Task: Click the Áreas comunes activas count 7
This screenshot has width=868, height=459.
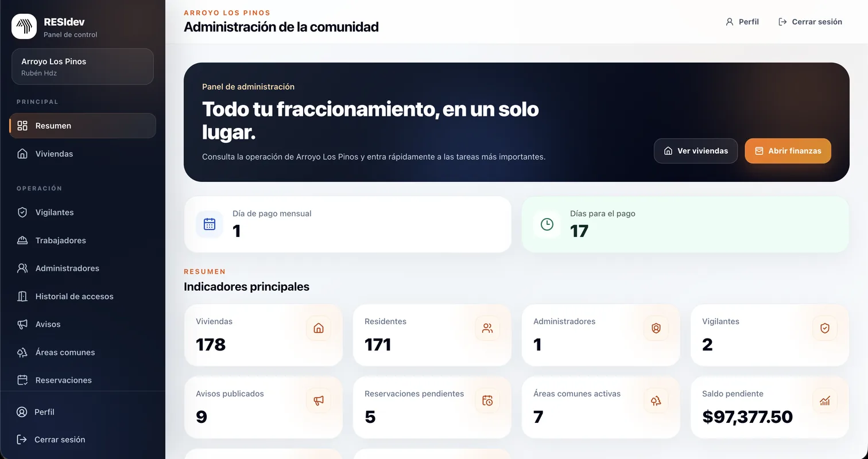Action: pos(538,417)
